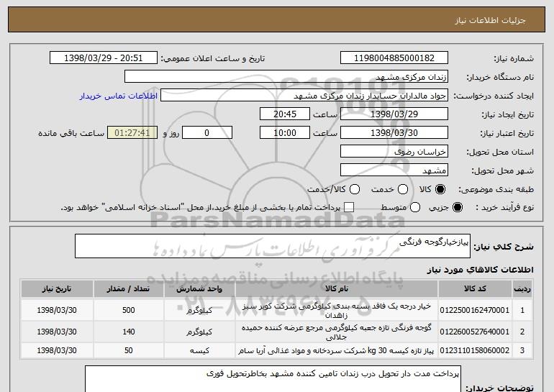The height and width of the screenshot is (392, 554).
Task: Click the validity date field 1398/03/30
Action: point(394,133)
